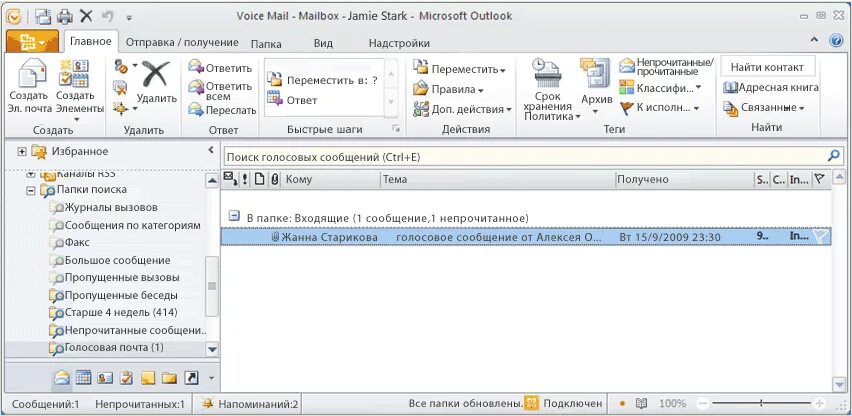This screenshot has height=416, width=852.
Task: Open Contacts view in navigation bar
Action: [x=105, y=378]
